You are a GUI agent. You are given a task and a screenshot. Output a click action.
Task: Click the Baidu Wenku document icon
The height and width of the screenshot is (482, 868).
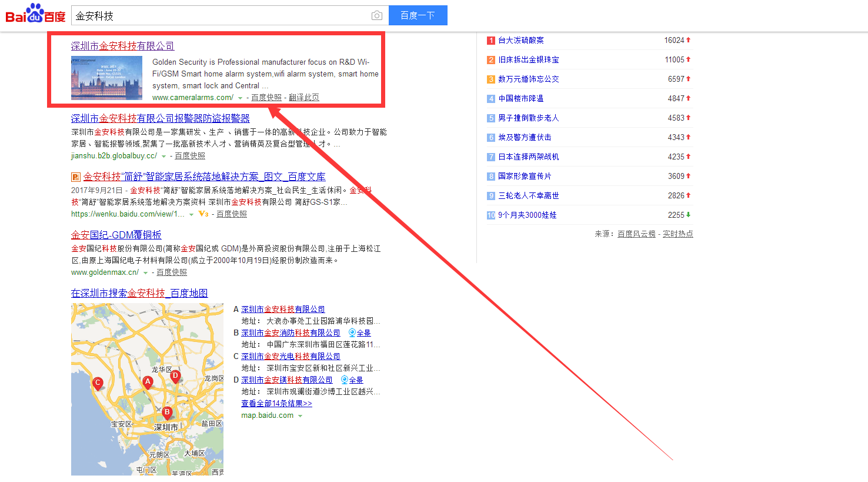(76, 177)
